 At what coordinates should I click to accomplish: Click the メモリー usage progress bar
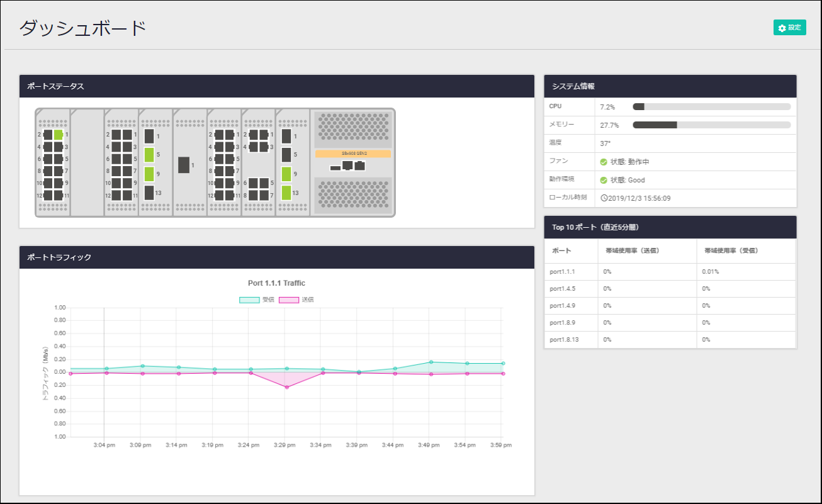pyautogui.click(x=711, y=125)
